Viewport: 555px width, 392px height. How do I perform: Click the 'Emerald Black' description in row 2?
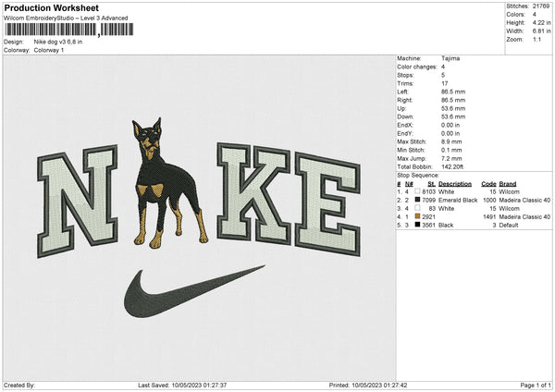pos(458,200)
